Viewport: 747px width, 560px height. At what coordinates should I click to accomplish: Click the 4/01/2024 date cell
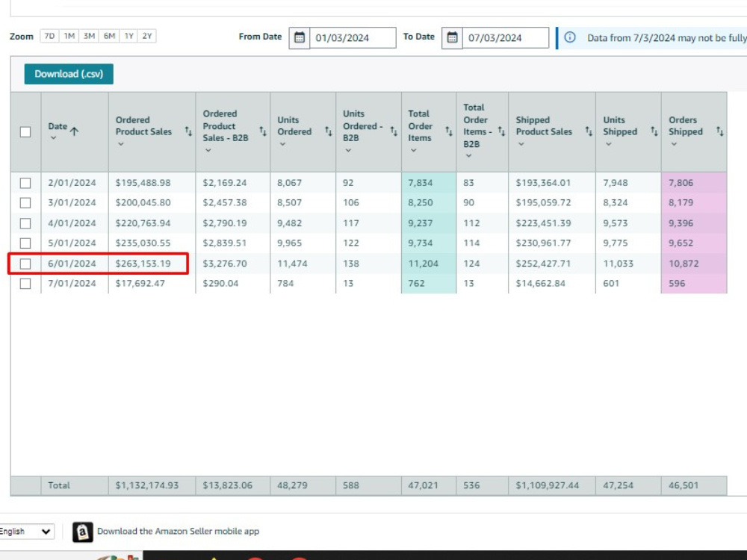click(72, 223)
